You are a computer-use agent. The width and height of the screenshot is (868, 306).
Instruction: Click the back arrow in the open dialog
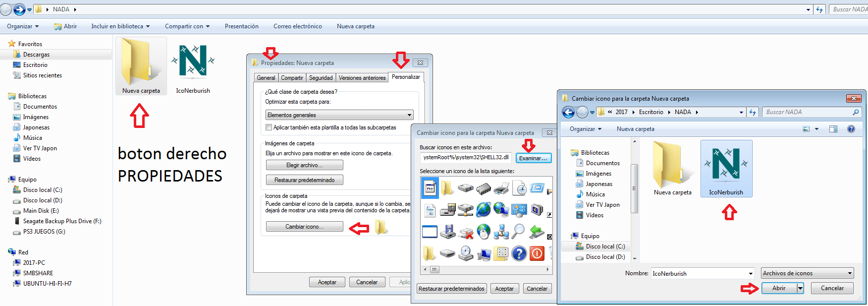568,113
